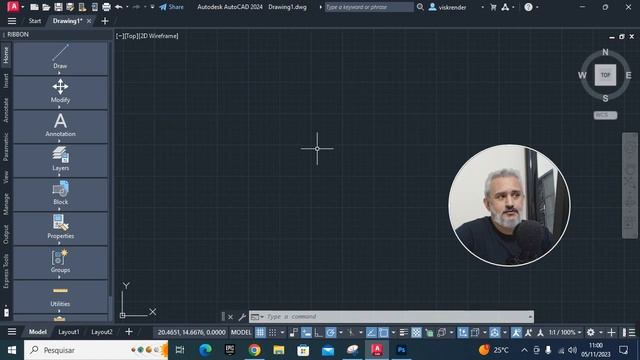Click the customize wrench icon on command line
The height and width of the screenshot is (360, 640).
coord(242,317)
